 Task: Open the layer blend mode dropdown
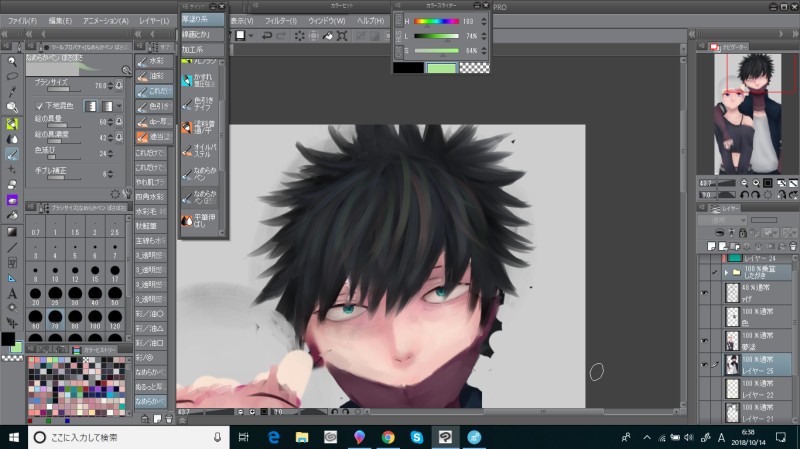pyautogui.click(x=722, y=220)
